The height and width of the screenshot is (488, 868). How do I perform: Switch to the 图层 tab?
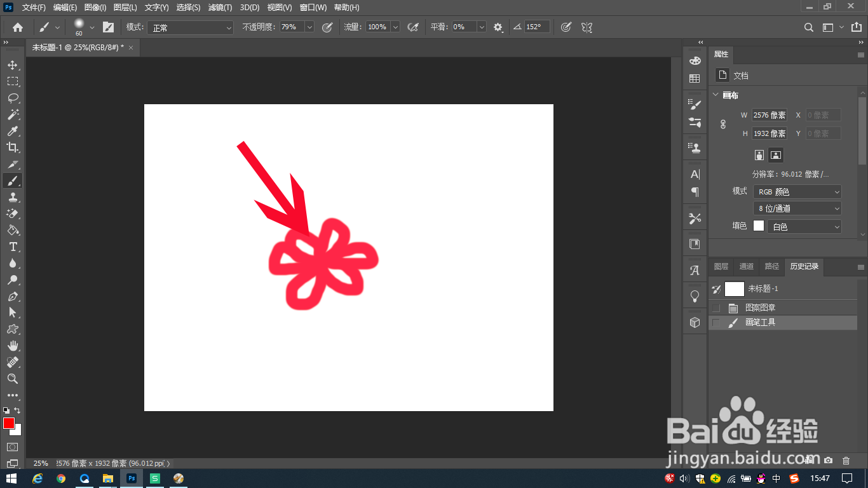721,267
